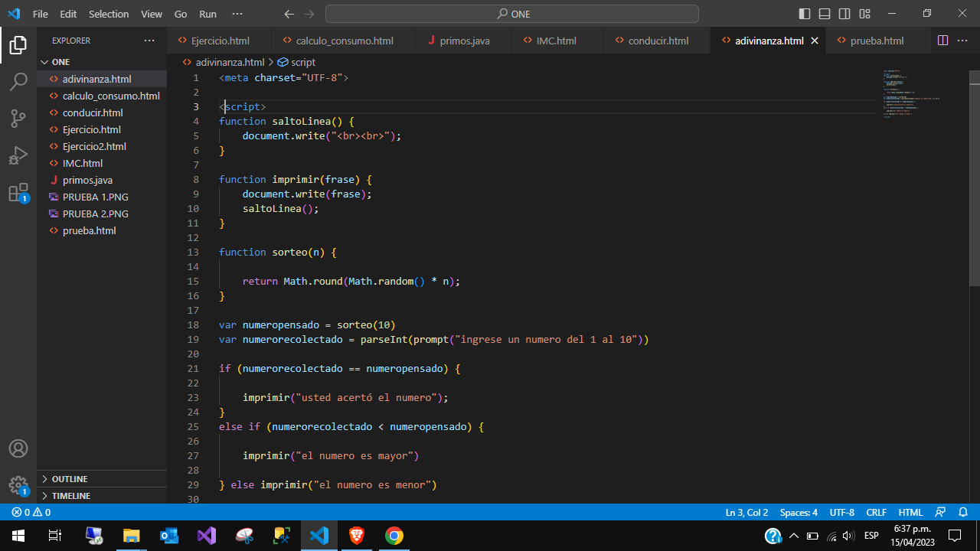
Task: Select encoding UTF-8 in status bar
Action: click(x=842, y=513)
